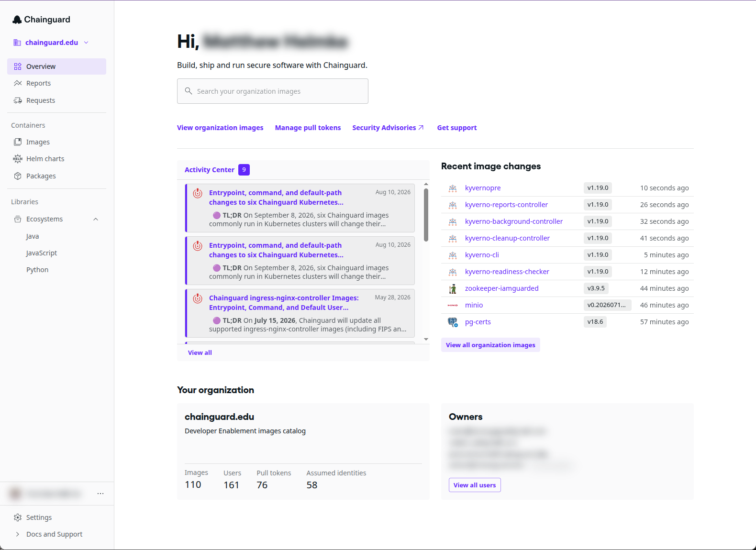Open the user account ellipsis menu
756x550 pixels.
point(100,494)
